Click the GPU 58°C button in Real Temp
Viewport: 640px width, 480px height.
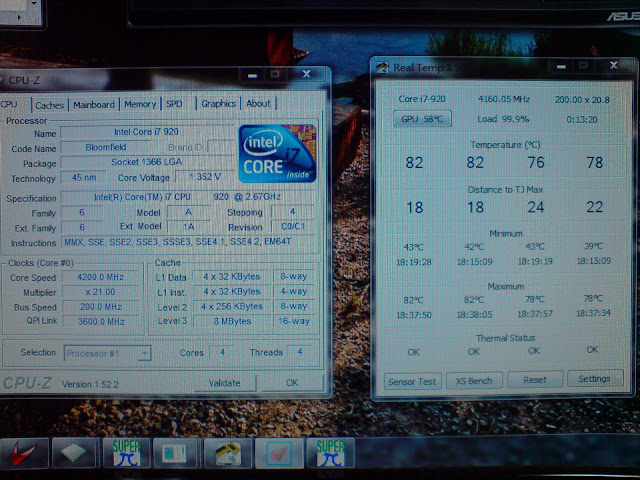pos(422,119)
